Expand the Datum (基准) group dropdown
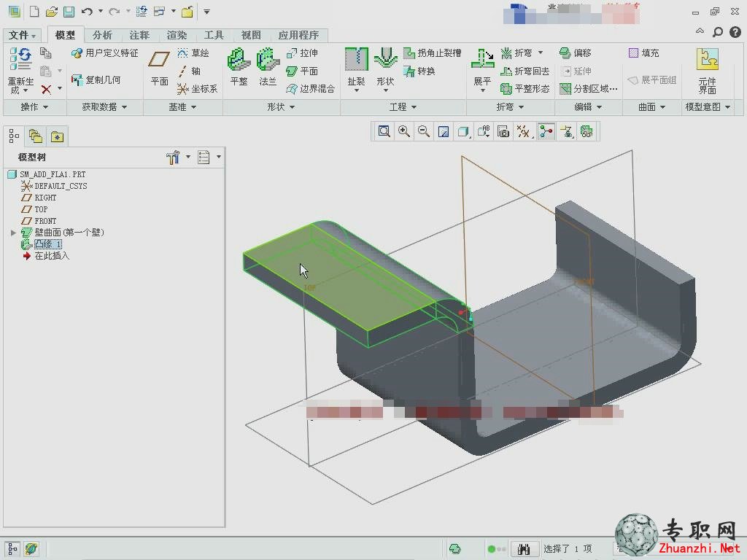 coord(182,107)
